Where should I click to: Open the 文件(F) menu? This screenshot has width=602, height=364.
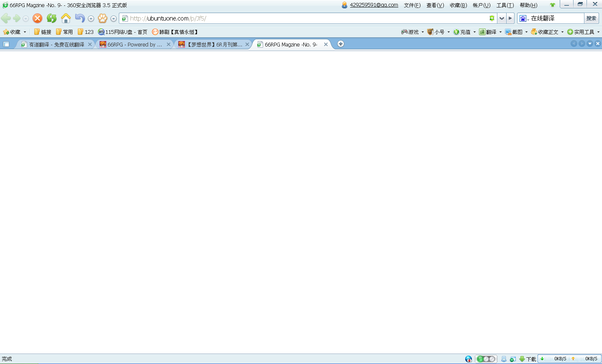point(412,5)
